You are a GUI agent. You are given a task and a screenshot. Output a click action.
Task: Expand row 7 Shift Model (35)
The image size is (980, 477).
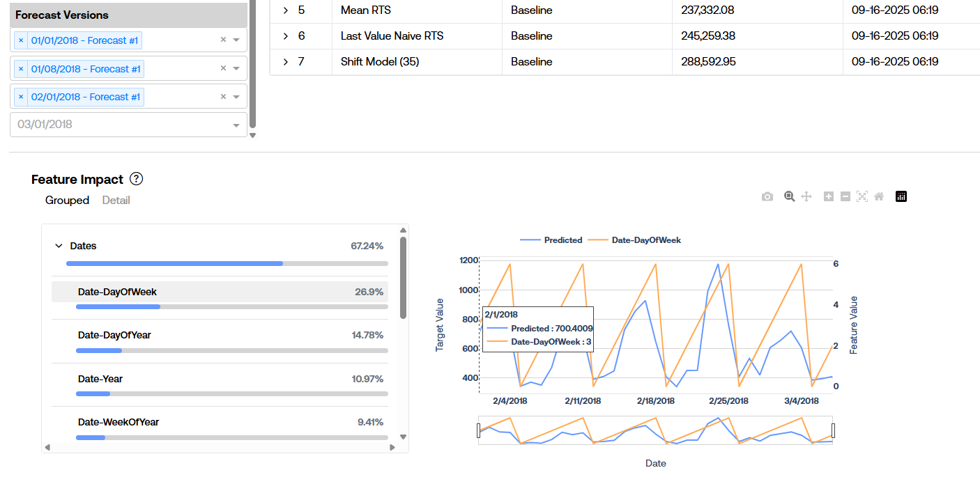point(286,62)
